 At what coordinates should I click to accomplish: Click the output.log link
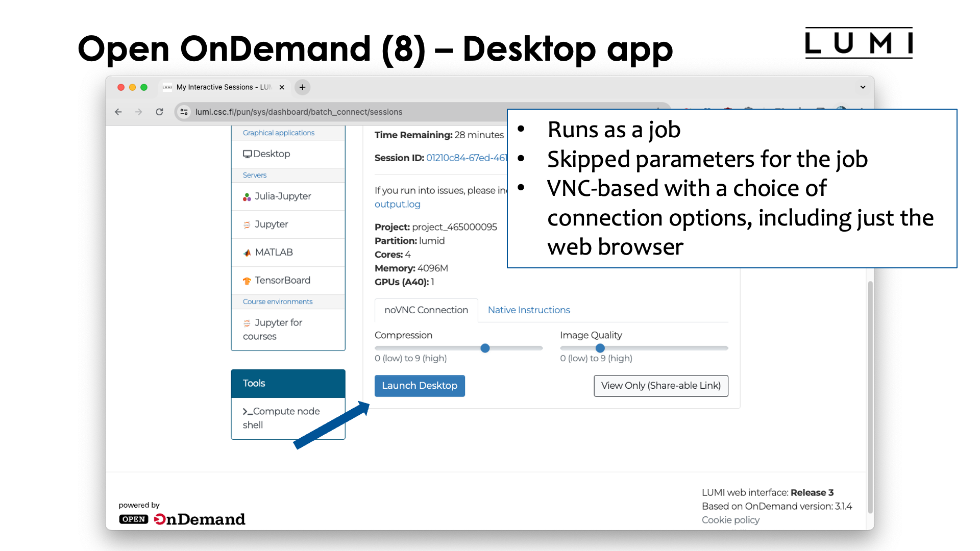(x=398, y=205)
